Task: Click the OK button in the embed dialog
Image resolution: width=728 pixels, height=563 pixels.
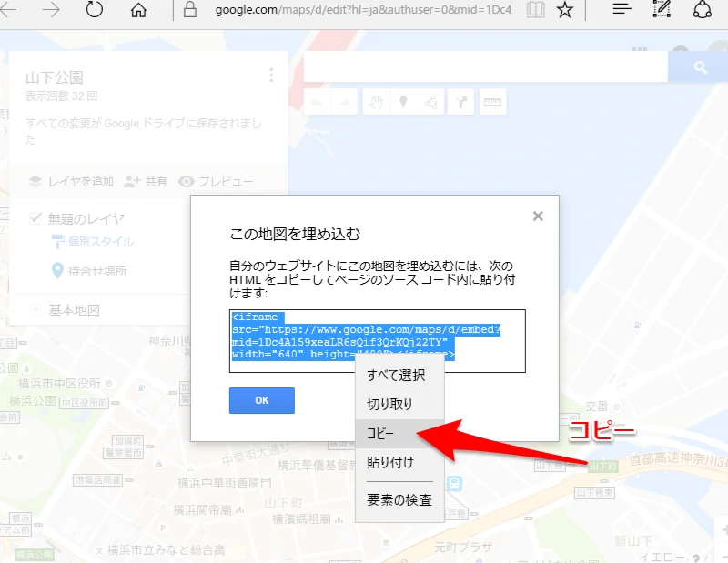Action: coord(261,400)
